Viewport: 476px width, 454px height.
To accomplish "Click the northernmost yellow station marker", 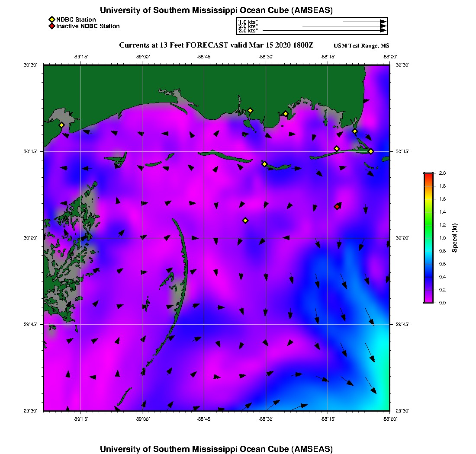I will (250, 110).
